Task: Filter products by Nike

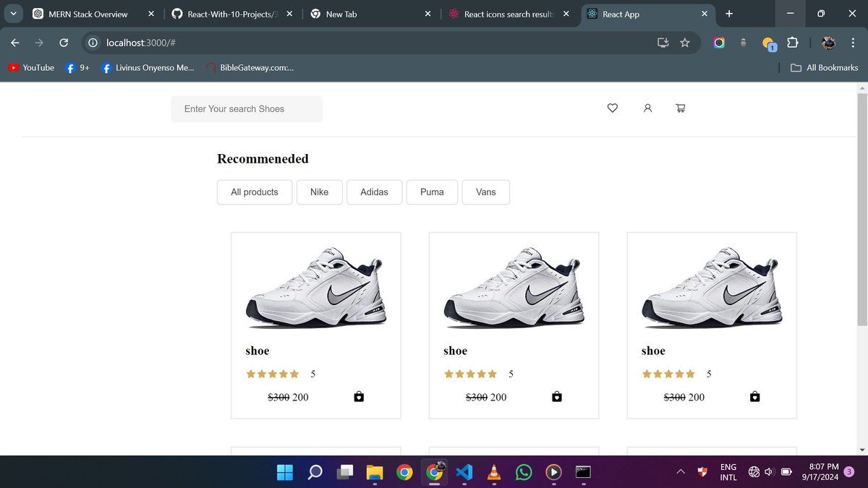Action: (x=319, y=192)
